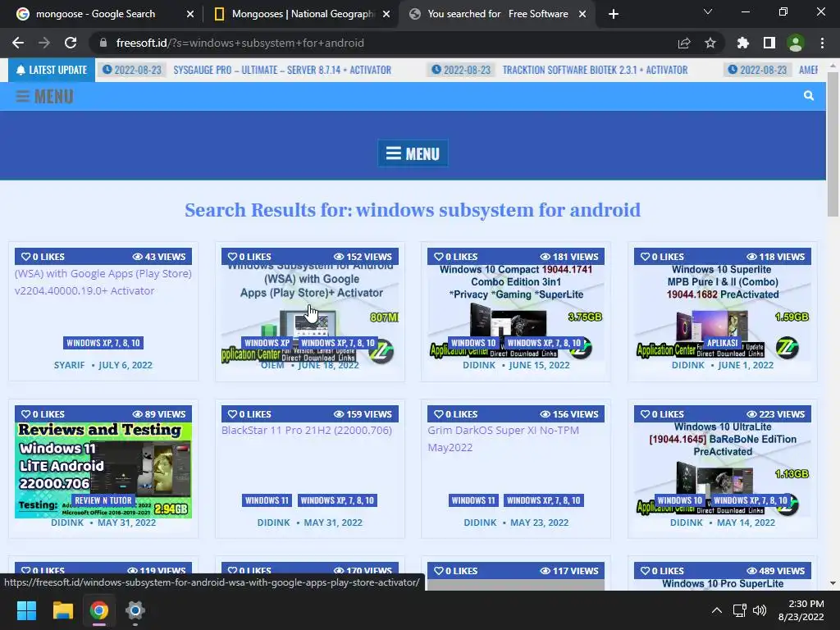Close the Mongooses National Geographic tab

(x=386, y=14)
